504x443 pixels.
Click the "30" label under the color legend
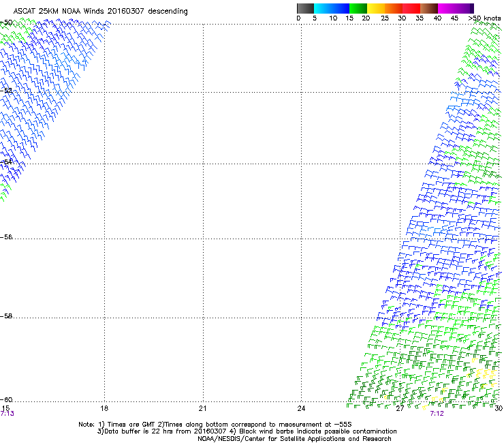coord(402,18)
